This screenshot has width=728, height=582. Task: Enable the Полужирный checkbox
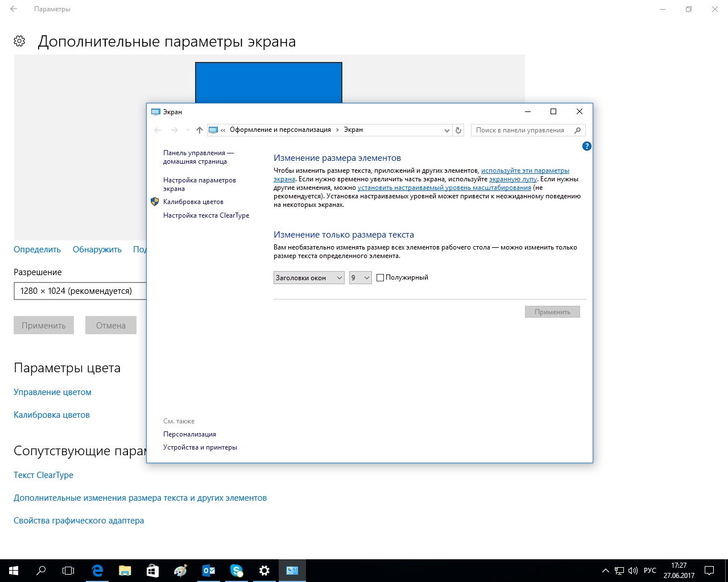coord(380,278)
